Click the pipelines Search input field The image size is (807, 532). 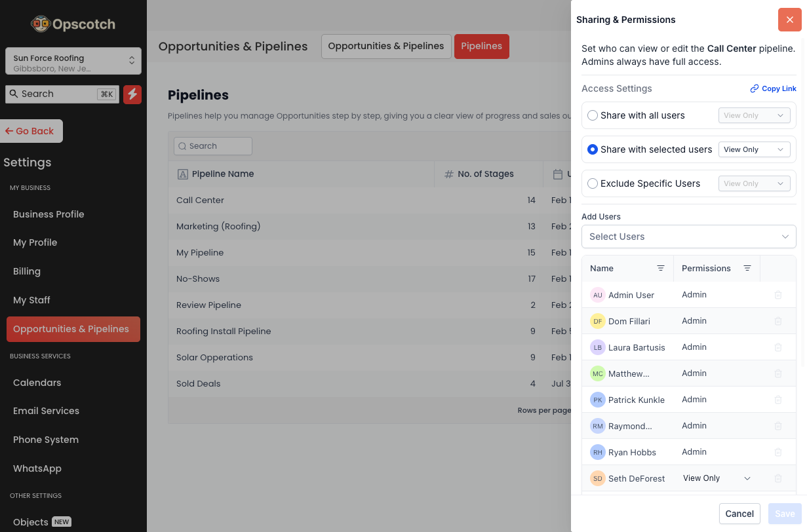213,146
